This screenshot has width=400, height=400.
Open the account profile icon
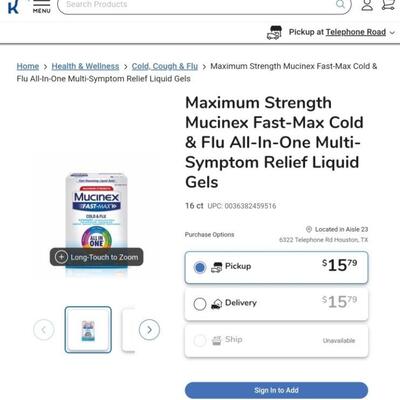click(367, 5)
